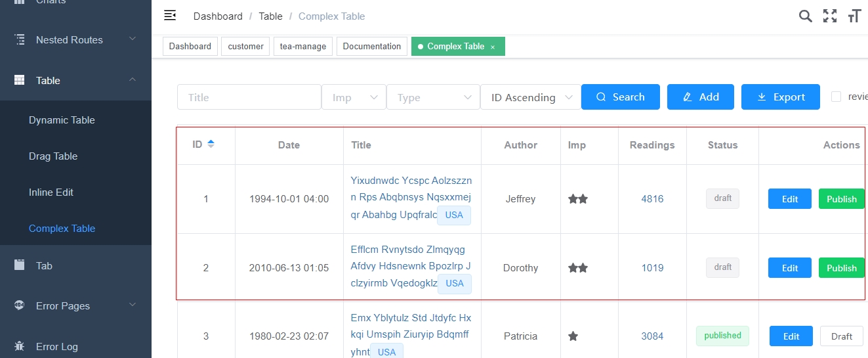This screenshot has height=358, width=868.
Task: Switch to the tea-manage tab
Action: [303, 47]
